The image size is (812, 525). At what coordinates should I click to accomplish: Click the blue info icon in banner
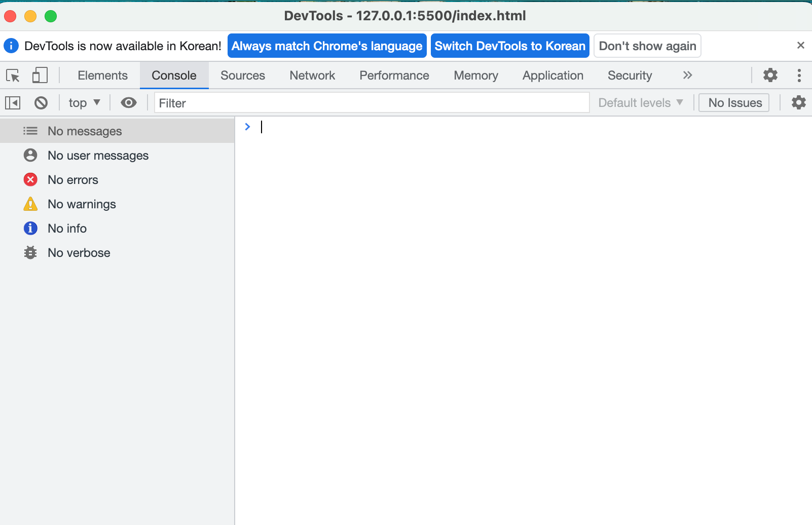click(11, 46)
